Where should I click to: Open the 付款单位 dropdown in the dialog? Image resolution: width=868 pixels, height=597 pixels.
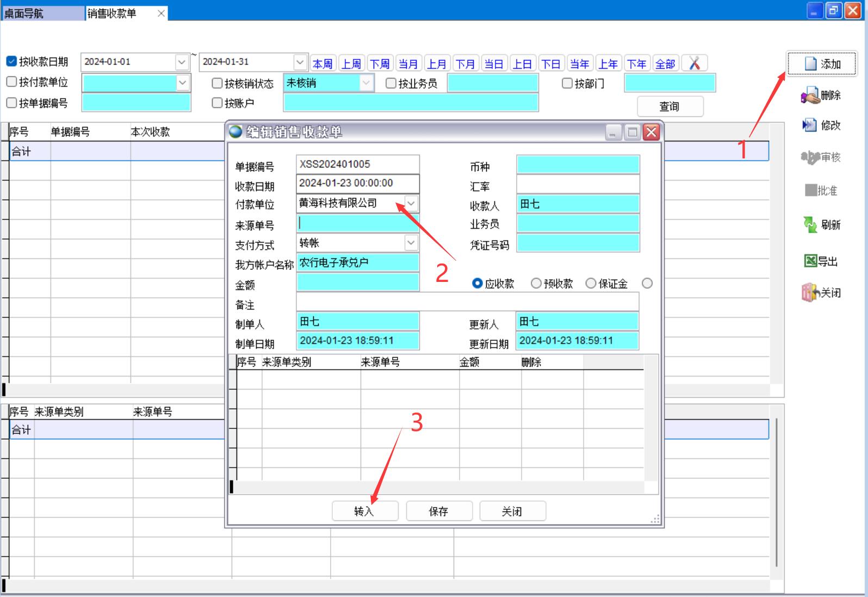pos(411,204)
